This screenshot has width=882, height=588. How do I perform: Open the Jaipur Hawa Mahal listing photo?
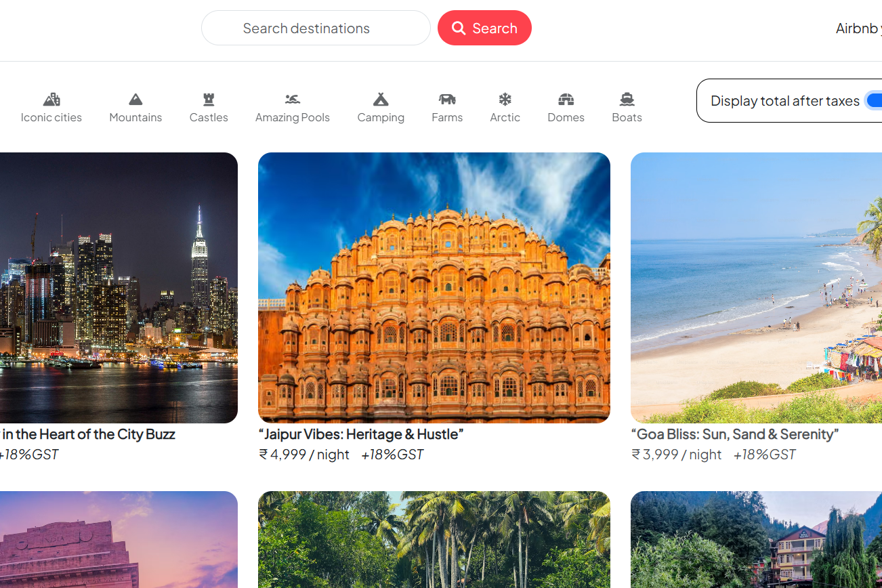click(434, 288)
